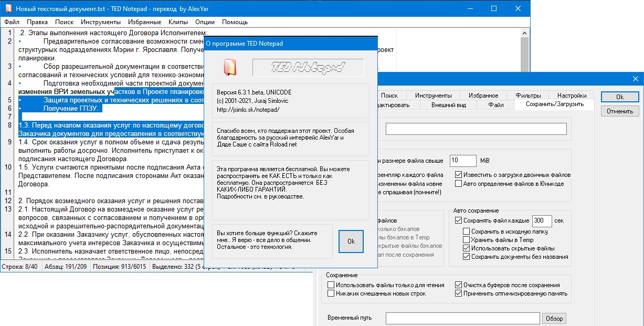Switch to the Файл settings tab
Viewport: 644px width, 326px height.
pos(495,105)
